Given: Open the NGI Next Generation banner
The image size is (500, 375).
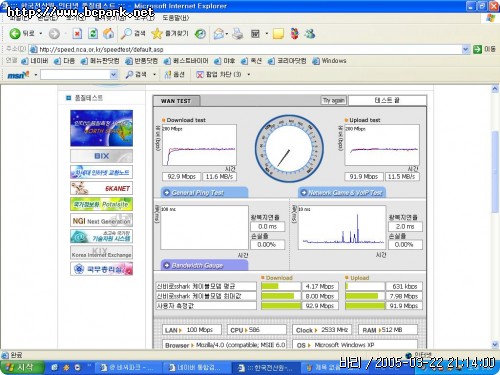Looking at the screenshot, I should (x=101, y=221).
